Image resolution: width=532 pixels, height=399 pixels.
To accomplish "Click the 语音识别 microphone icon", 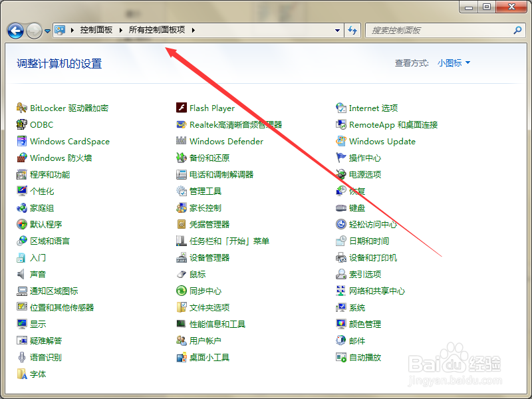I will [22, 357].
